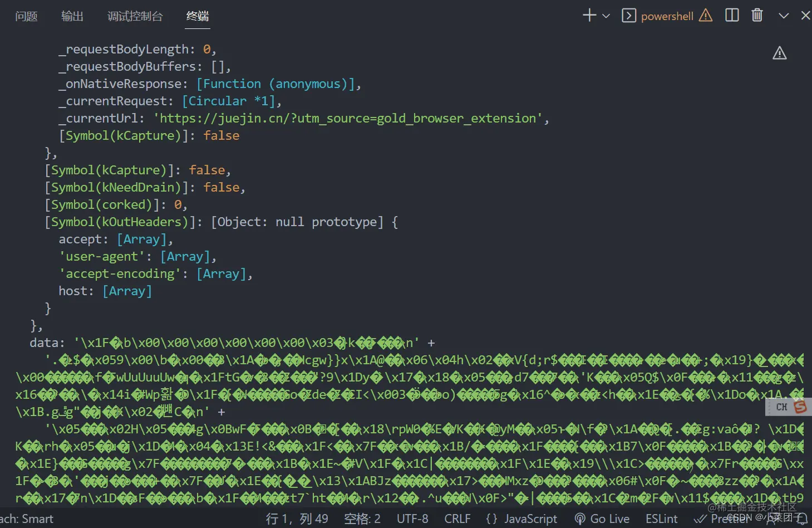The height and width of the screenshot is (528, 812).
Task: Click the powershell terminal prompt icon
Action: point(629,16)
